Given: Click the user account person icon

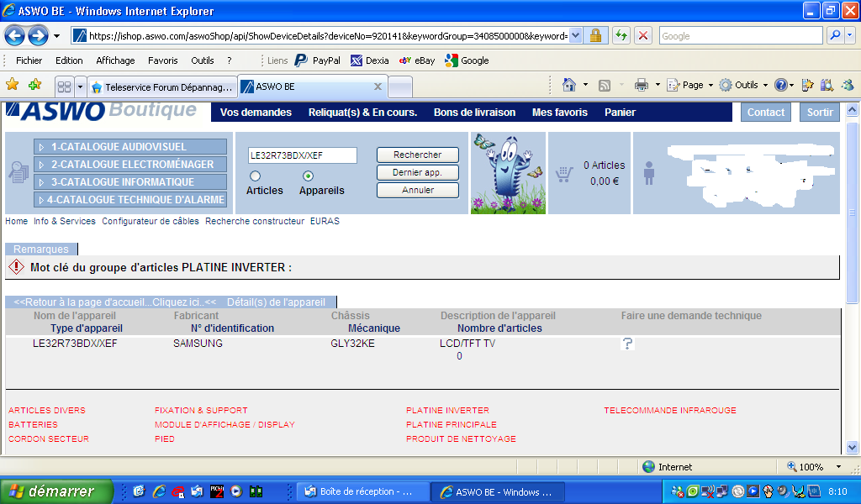Looking at the screenshot, I should (x=649, y=173).
